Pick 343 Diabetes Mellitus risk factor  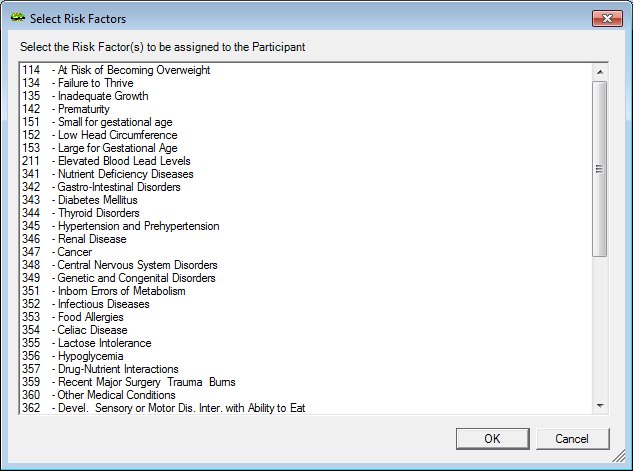(306, 200)
